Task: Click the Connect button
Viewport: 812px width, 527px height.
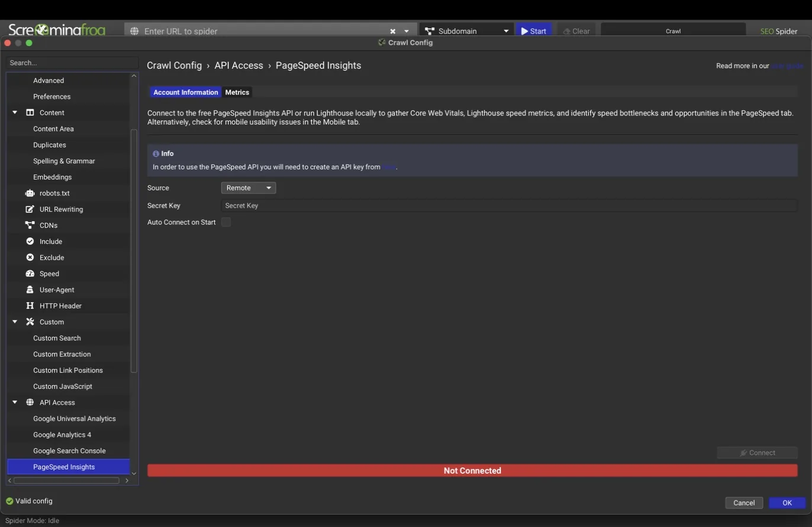Action: [757, 452]
